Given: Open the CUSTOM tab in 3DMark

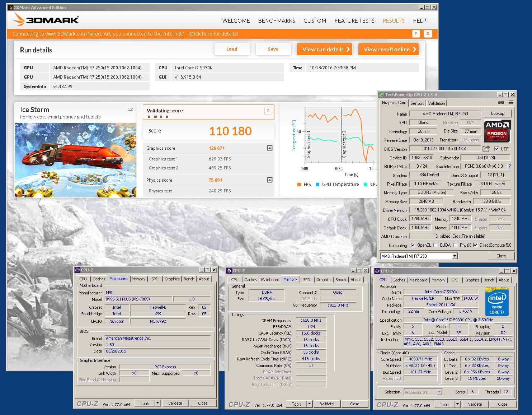Looking at the screenshot, I should [x=315, y=21].
